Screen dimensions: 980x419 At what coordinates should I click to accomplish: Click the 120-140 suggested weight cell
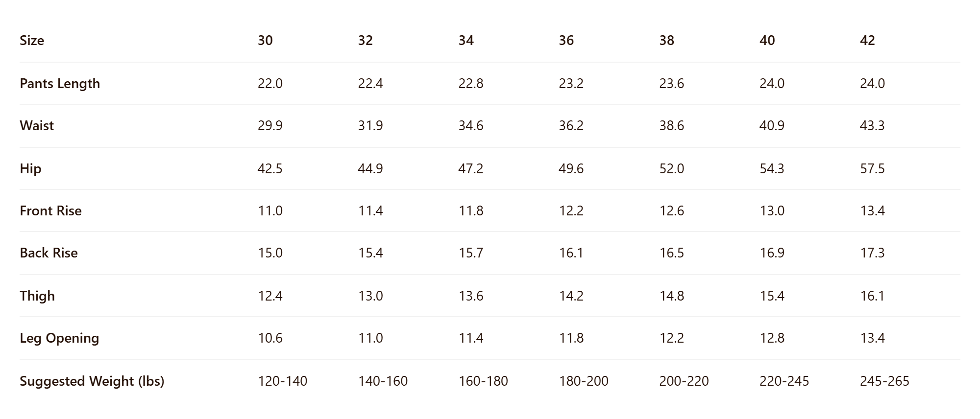coord(283,381)
